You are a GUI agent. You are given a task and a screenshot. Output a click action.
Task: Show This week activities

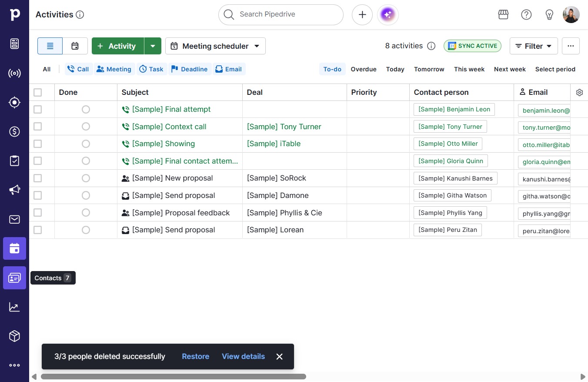tap(469, 69)
